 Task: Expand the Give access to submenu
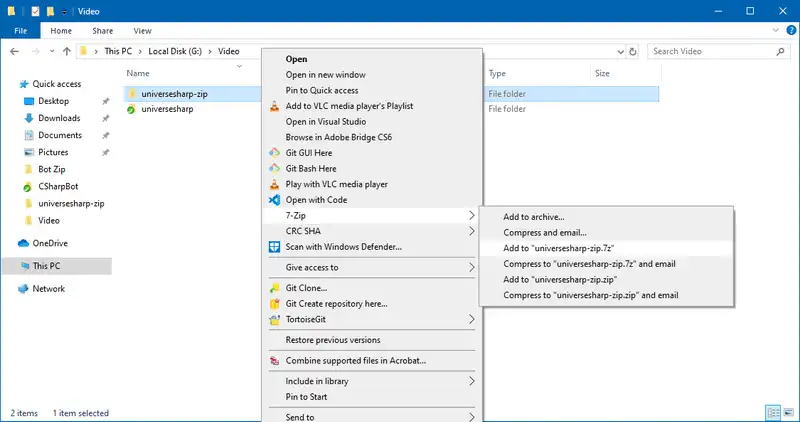[471, 268]
